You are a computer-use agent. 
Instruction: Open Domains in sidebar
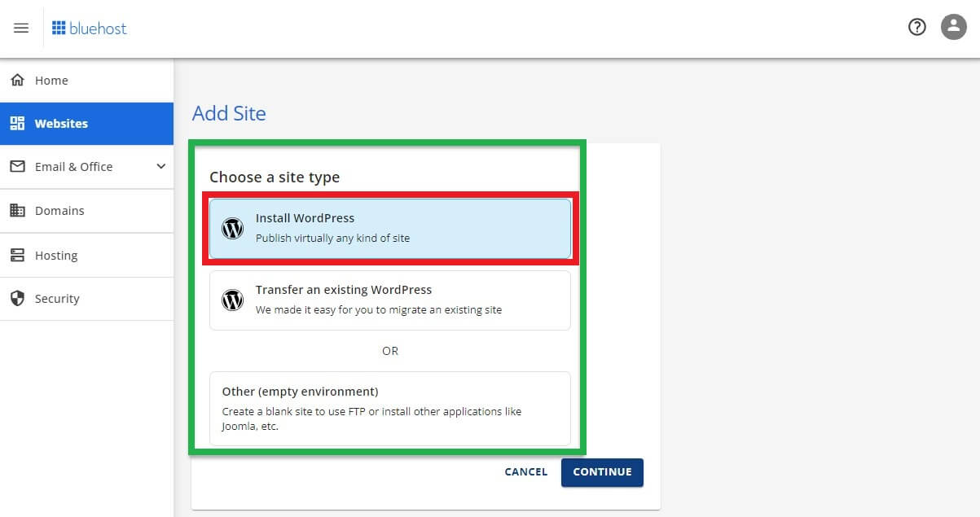pos(86,210)
